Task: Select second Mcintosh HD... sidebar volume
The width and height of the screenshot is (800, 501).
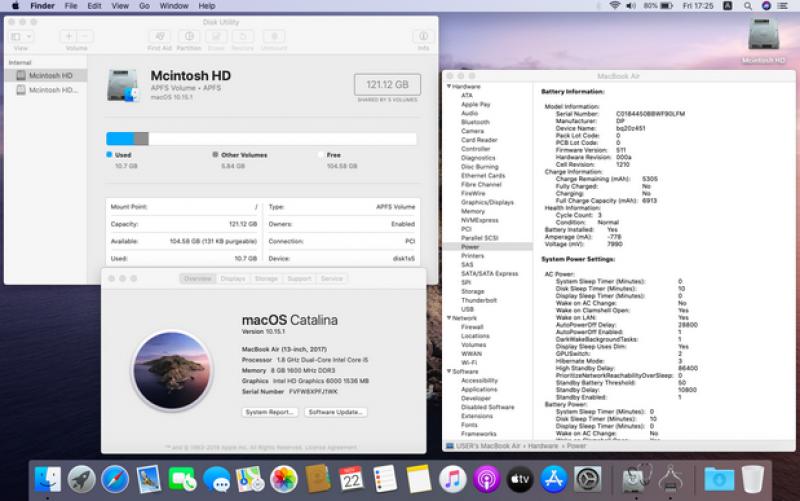Action: tap(46, 90)
